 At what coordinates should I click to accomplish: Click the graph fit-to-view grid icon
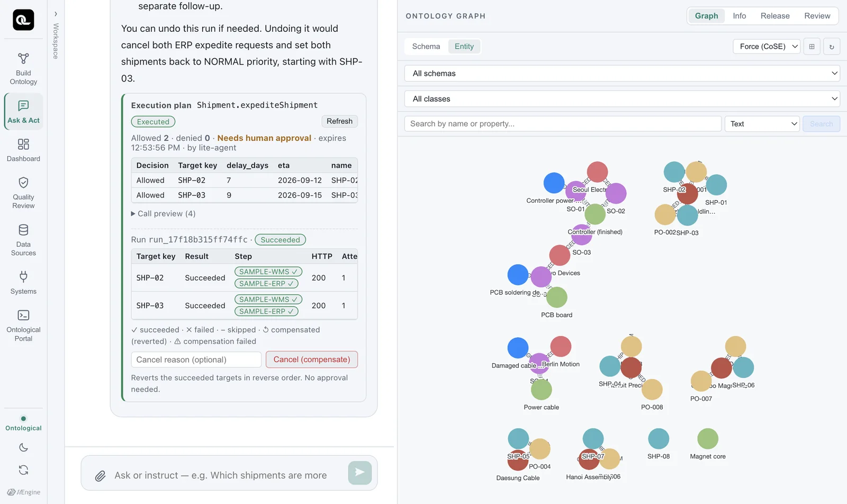tap(812, 47)
